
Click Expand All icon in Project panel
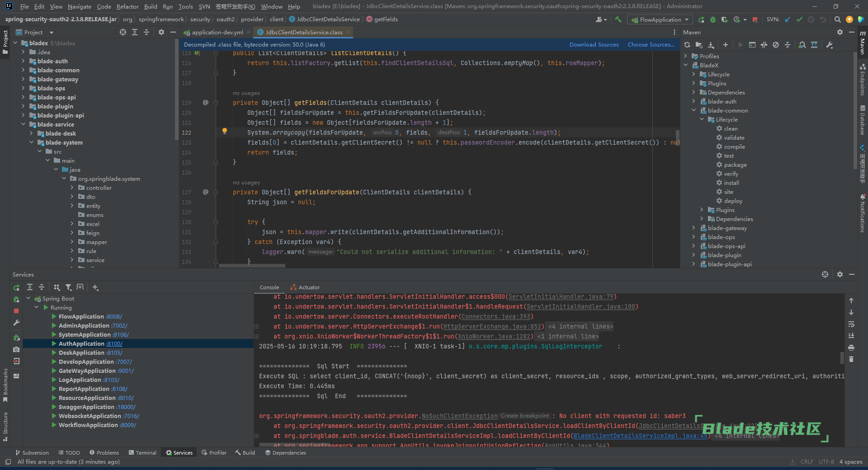pos(135,32)
